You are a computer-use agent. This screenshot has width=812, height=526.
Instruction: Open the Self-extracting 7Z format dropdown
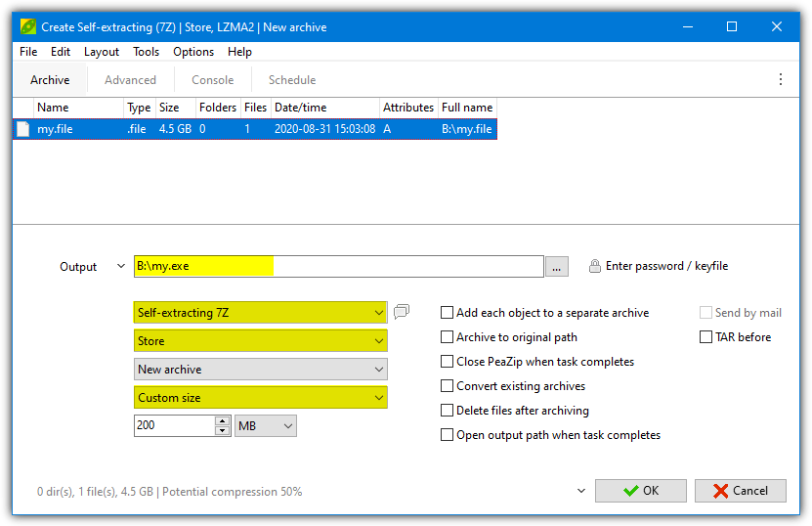coord(261,313)
